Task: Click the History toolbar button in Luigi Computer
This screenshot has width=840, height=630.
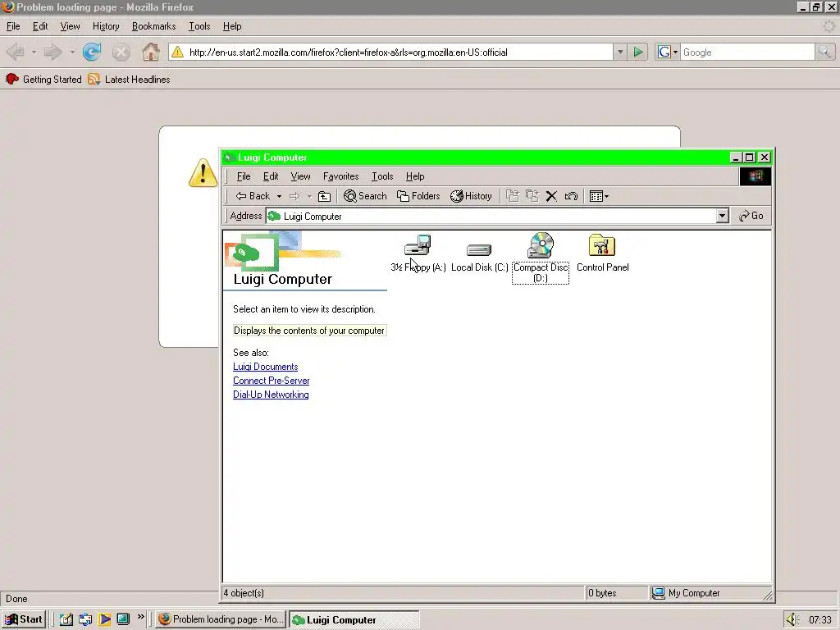Action: [x=471, y=196]
